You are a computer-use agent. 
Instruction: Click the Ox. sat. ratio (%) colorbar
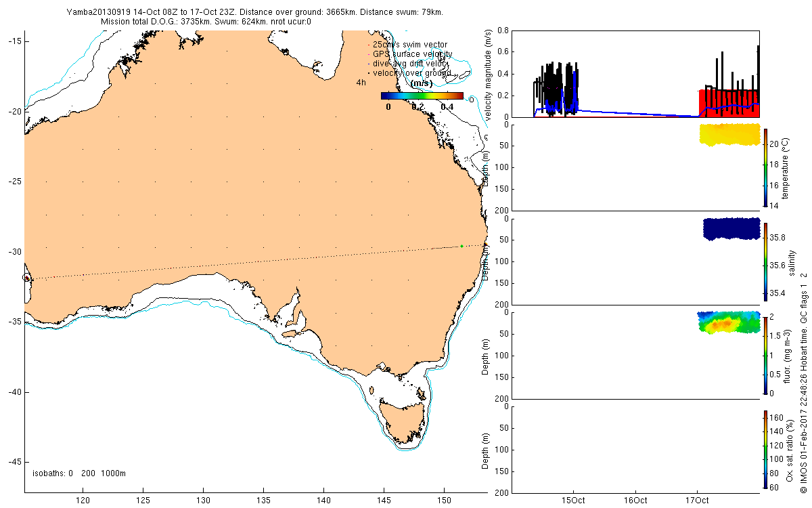coord(765,448)
